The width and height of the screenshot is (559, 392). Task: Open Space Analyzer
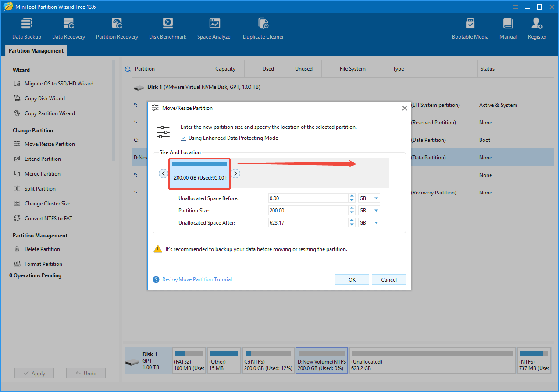[214, 28]
